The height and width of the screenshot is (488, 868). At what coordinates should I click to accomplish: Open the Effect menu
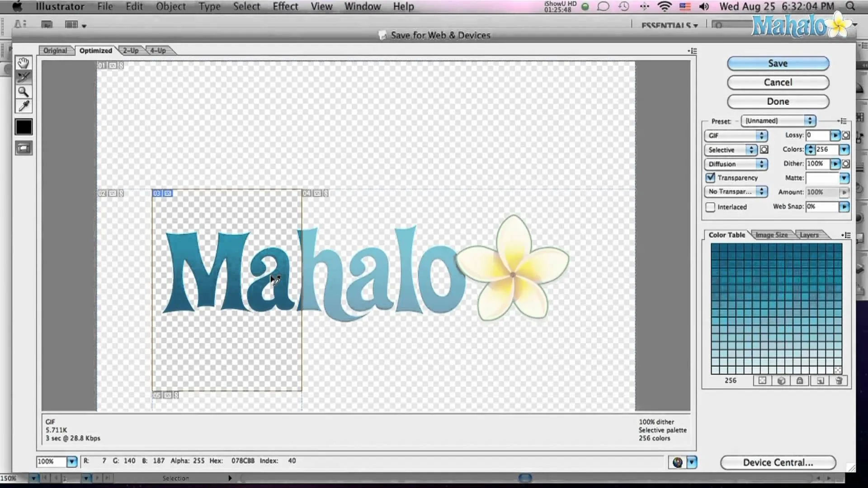pyautogui.click(x=285, y=6)
